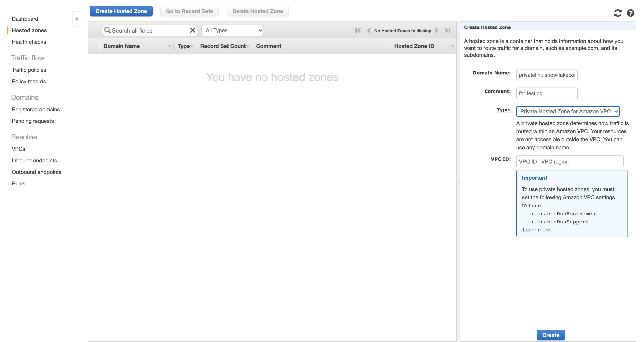The height and width of the screenshot is (342, 644).
Task: Navigate to Traffic policies
Action: [x=29, y=70]
